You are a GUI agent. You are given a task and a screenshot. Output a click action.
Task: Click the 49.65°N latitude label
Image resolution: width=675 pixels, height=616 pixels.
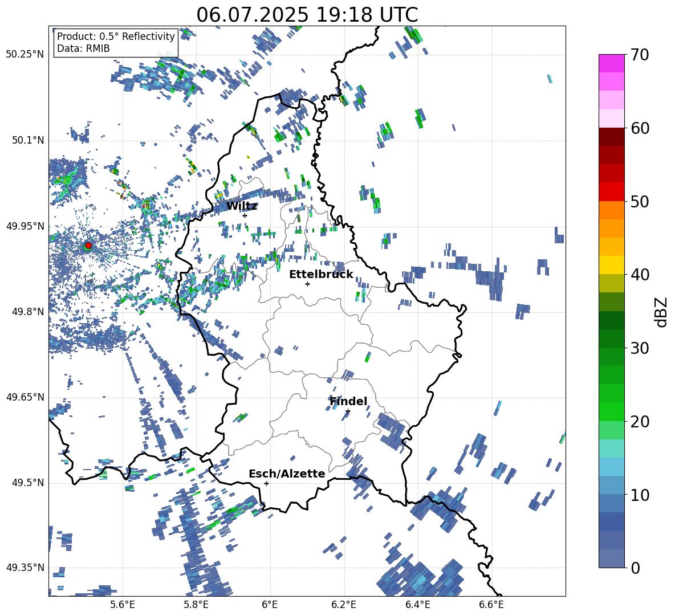point(25,397)
